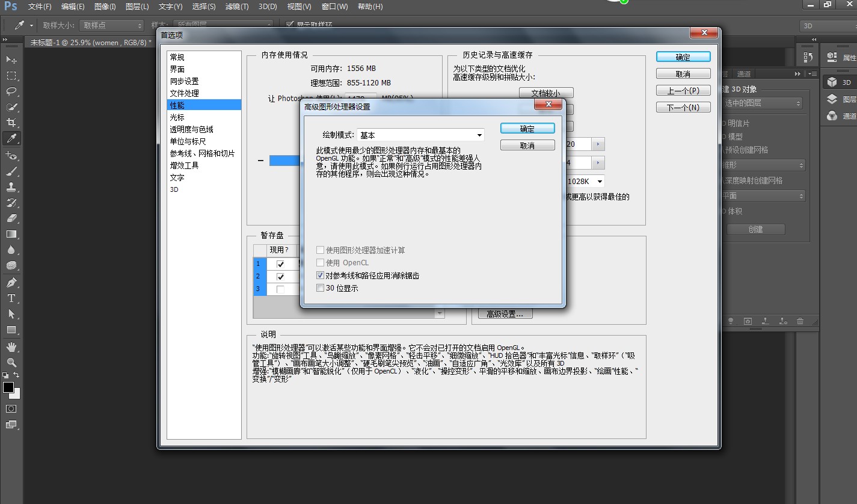857x504 pixels.
Task: Uncheck scratch disk row 2 checkbox
Action: [280, 277]
